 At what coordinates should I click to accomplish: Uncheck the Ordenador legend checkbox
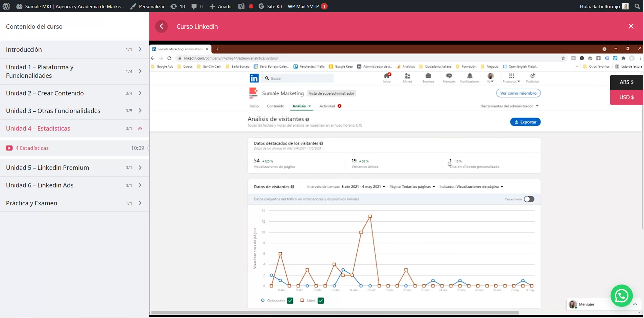coord(290,300)
